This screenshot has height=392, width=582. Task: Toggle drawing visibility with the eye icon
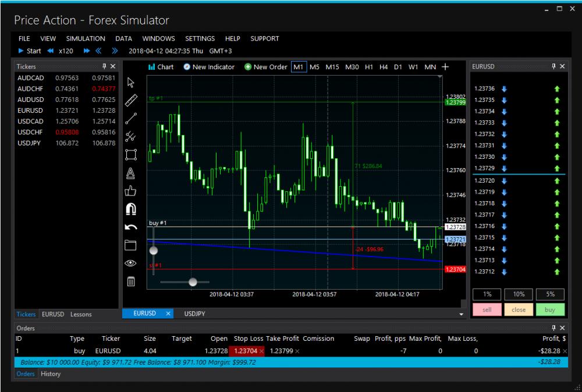coord(131,263)
